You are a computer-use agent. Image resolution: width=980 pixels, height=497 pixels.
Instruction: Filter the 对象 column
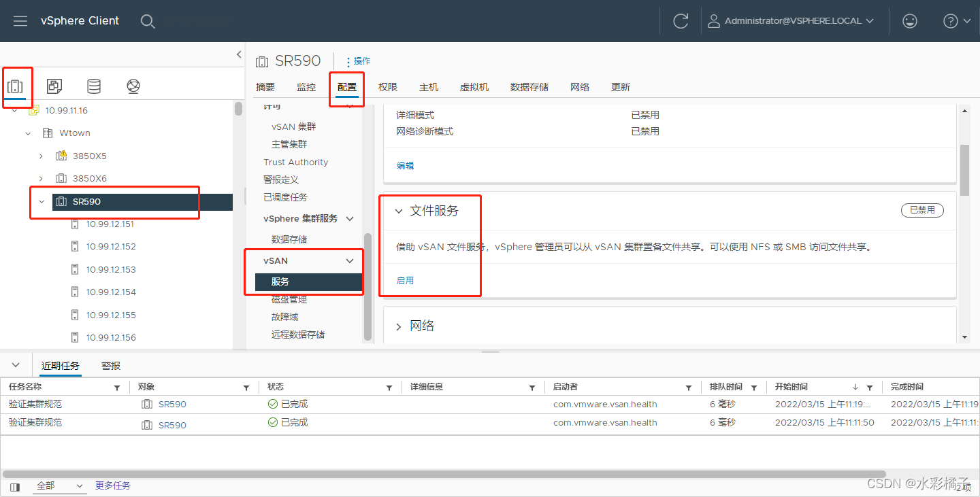coord(246,388)
